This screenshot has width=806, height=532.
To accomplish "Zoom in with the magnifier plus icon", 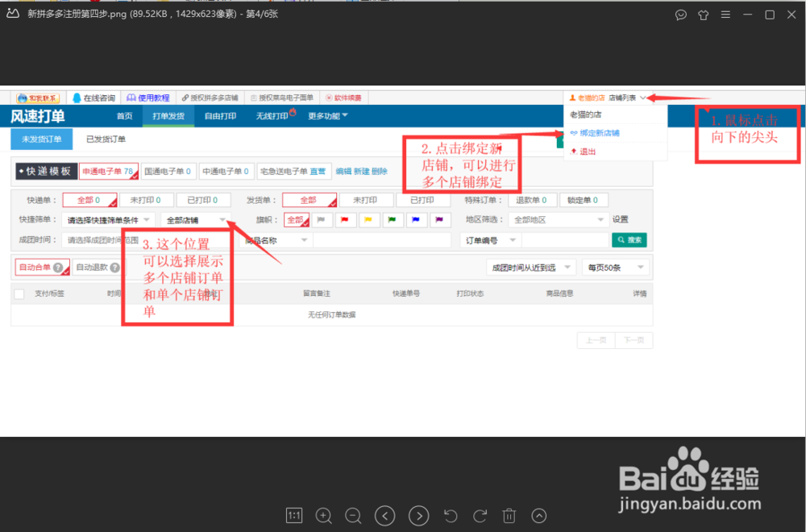I will coord(323,516).
